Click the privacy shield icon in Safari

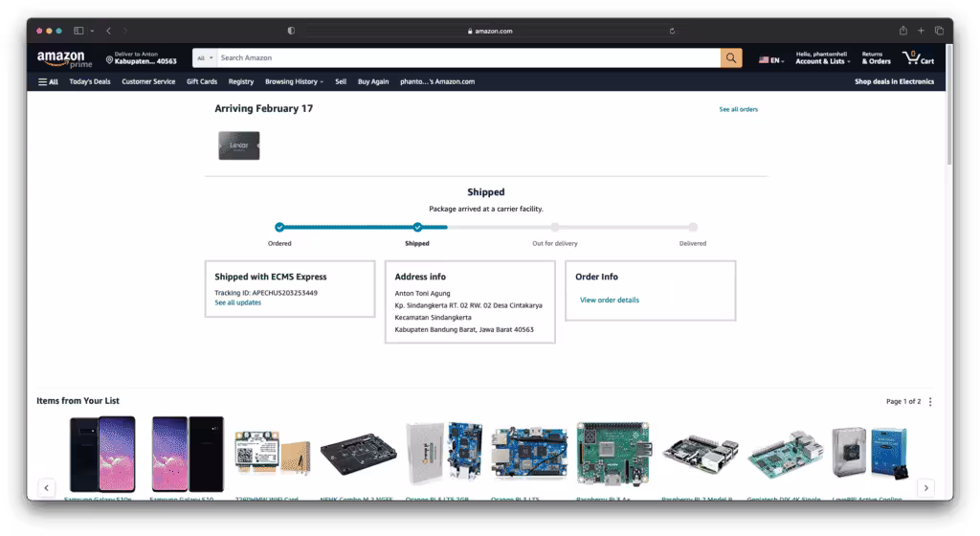pyautogui.click(x=291, y=31)
